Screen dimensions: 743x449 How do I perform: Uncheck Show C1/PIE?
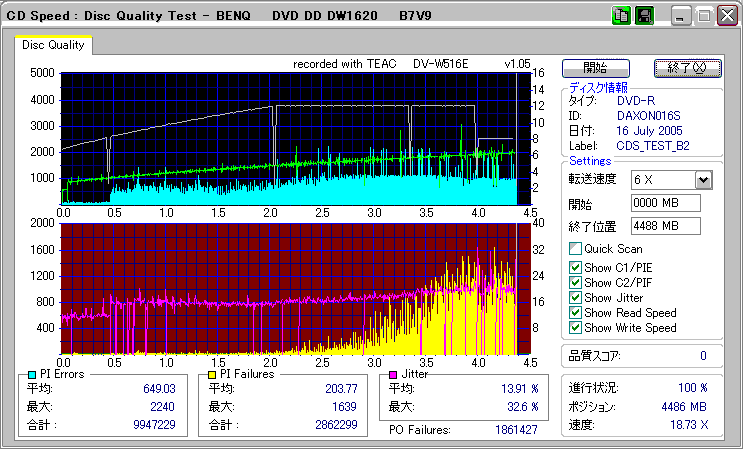tap(575, 266)
